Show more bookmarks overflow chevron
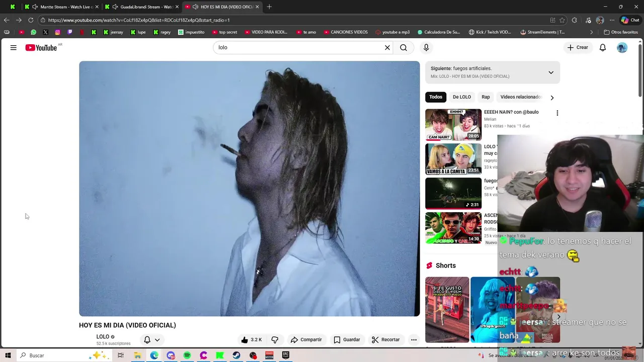Image resolution: width=644 pixels, height=362 pixels. [x=592, y=32]
